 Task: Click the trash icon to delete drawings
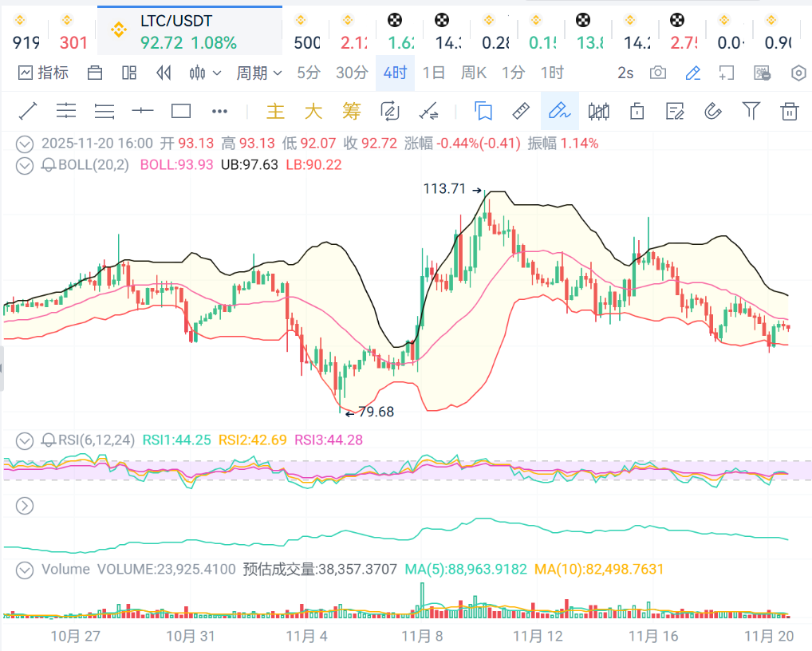pos(789,111)
